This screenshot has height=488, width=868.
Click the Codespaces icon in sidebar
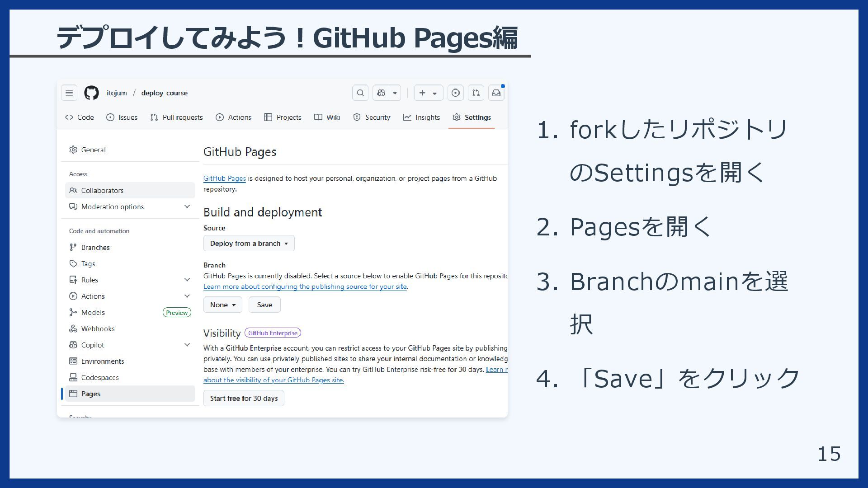tap(73, 378)
